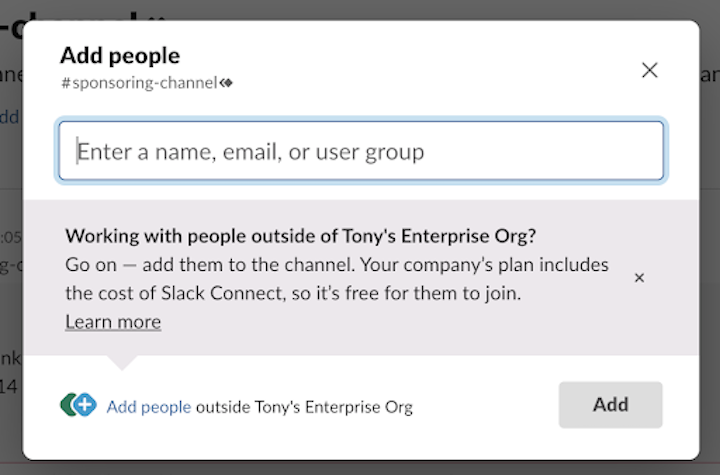The height and width of the screenshot is (475, 720).
Task: Click the #sponsoring-channel name under the title
Action: pyautogui.click(x=139, y=83)
